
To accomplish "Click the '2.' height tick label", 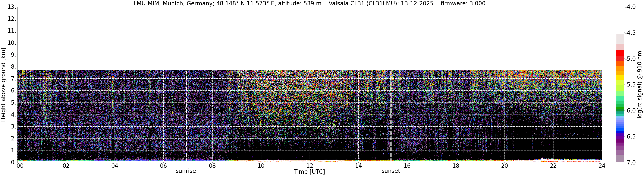I will coord(13,138).
